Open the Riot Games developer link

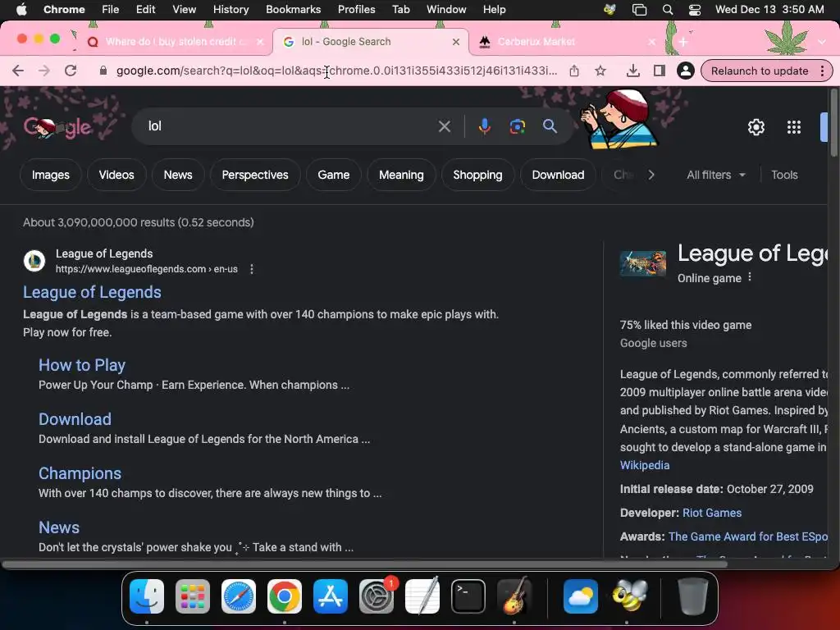712,513
